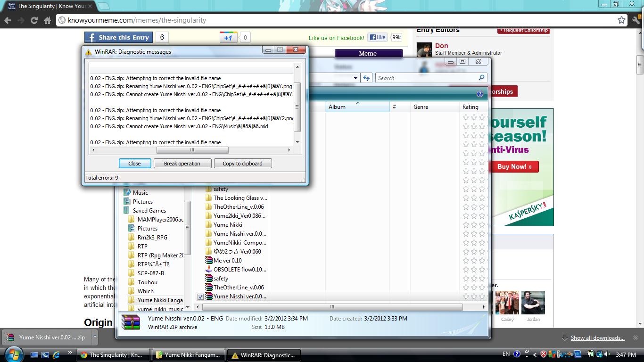
Task: Click the Explorer refresh arrows button
Action: [366, 78]
